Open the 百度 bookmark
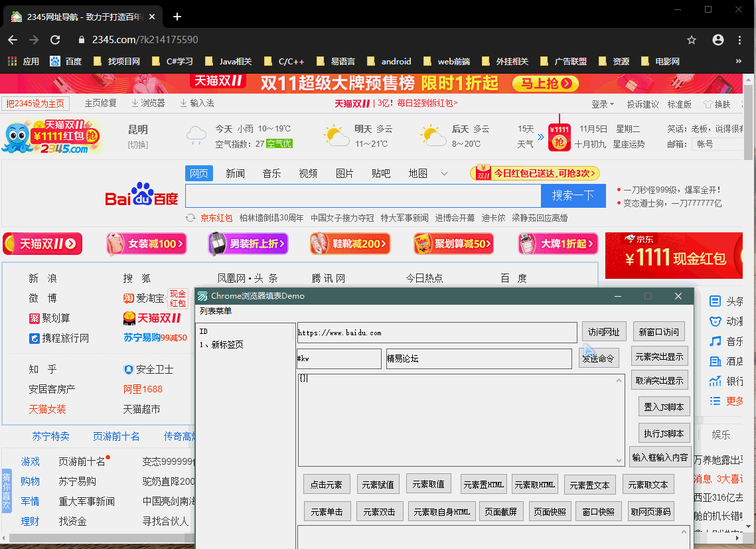756x549 pixels. point(66,61)
